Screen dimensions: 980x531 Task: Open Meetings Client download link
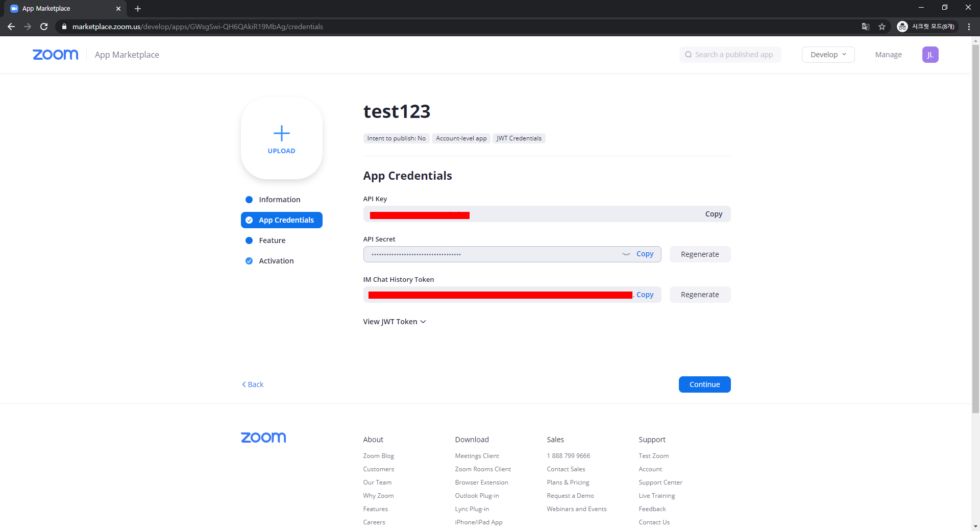coord(477,456)
